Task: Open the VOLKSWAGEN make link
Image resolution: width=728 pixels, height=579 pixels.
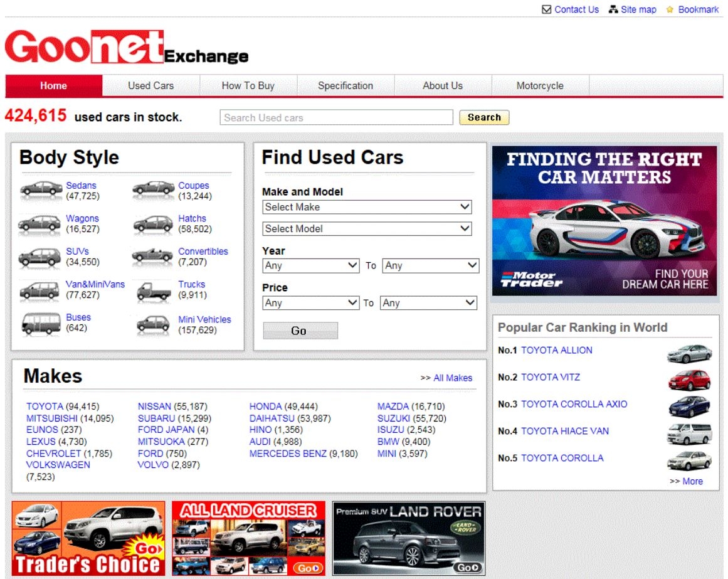Action: (58, 465)
